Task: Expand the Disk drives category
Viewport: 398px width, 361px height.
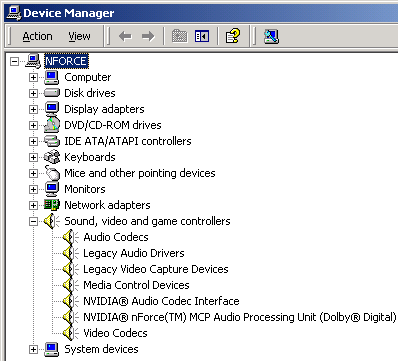Action: click(33, 93)
